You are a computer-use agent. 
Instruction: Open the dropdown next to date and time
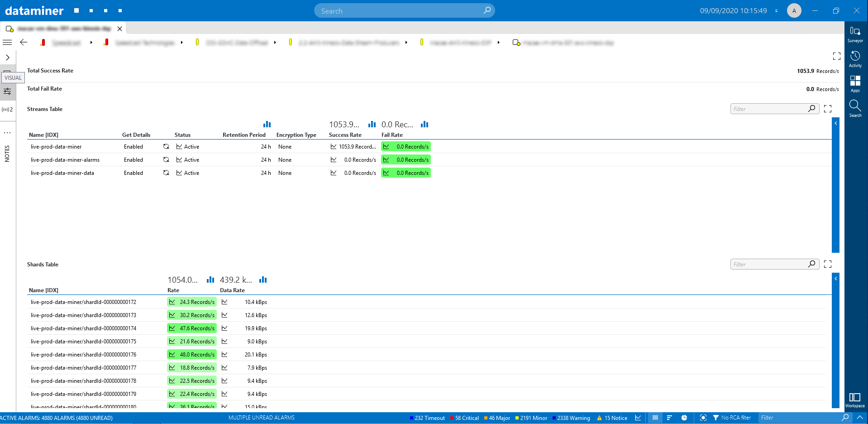pos(776,11)
